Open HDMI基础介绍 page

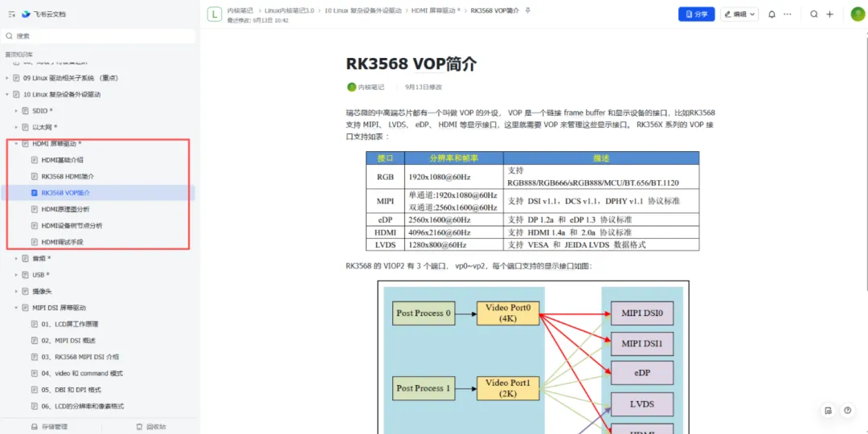click(62, 160)
